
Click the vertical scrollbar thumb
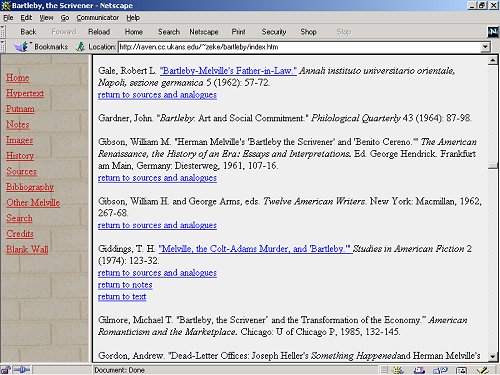tap(493, 166)
